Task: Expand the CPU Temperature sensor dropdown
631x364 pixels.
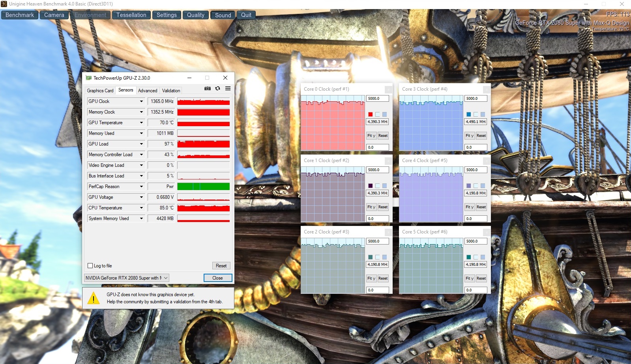Action: click(x=141, y=208)
